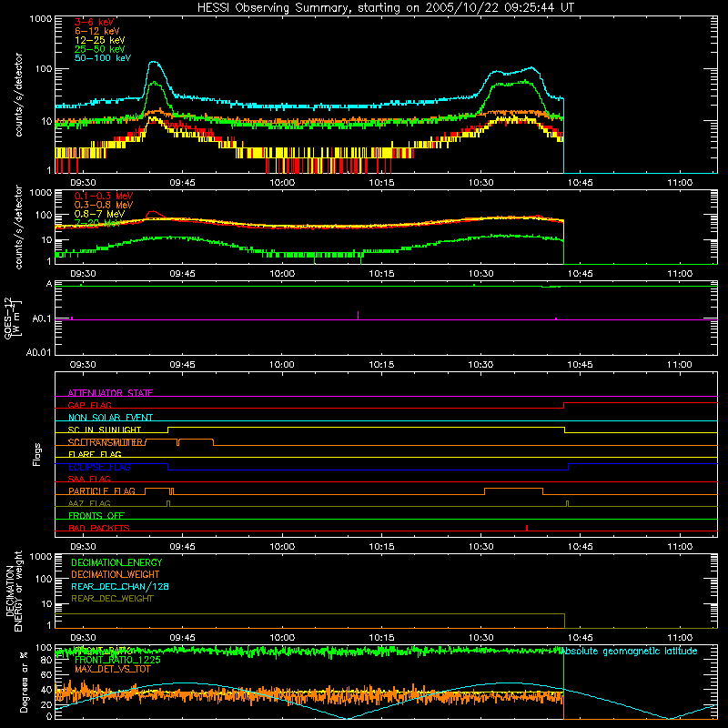Click the FRONTS_OFF flag label
The image size is (728, 728).
pos(96,516)
